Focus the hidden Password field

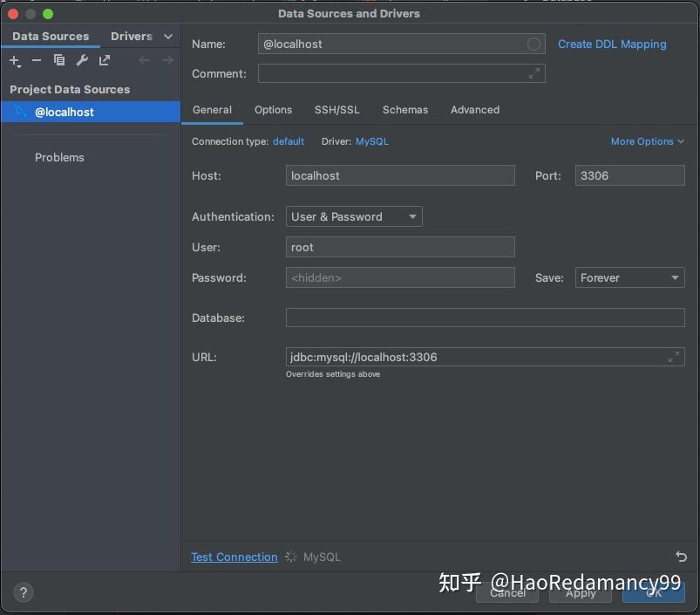coord(400,277)
